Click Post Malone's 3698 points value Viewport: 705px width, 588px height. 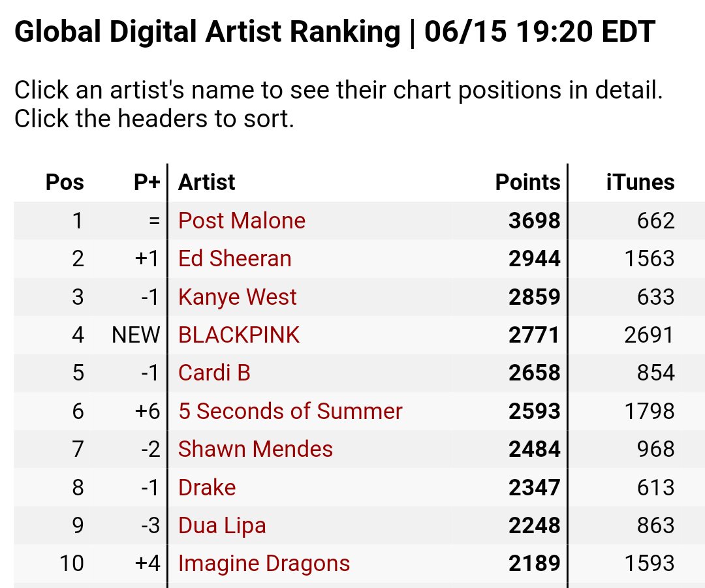pyautogui.click(x=534, y=221)
